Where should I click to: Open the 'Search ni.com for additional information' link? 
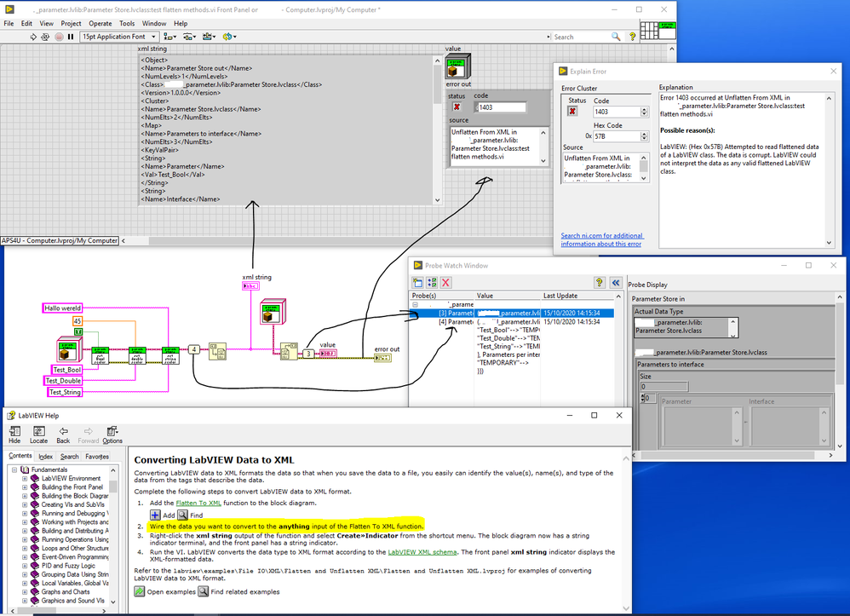pos(601,239)
